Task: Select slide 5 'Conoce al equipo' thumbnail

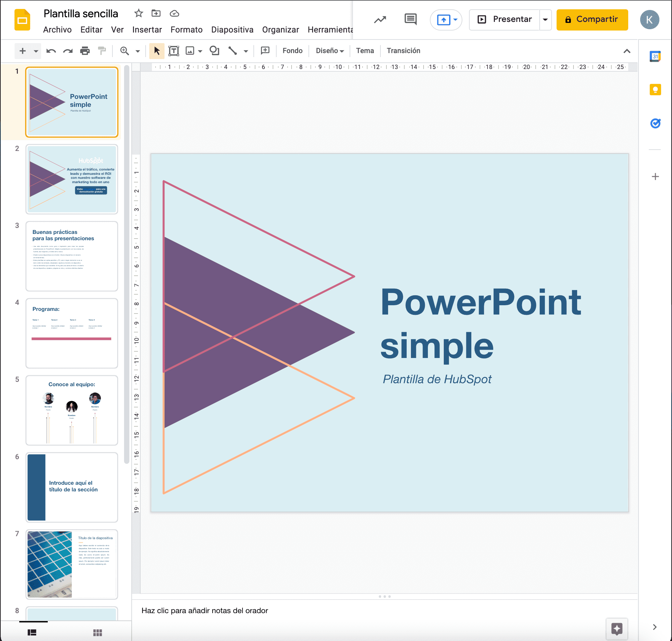Action: [71, 411]
